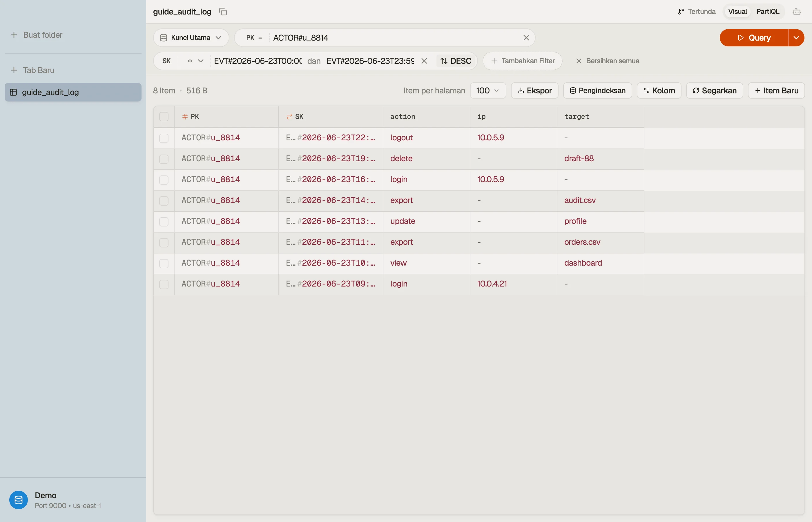This screenshot has width=812, height=522.
Task: Refresh results with Segarkan
Action: 714,90
